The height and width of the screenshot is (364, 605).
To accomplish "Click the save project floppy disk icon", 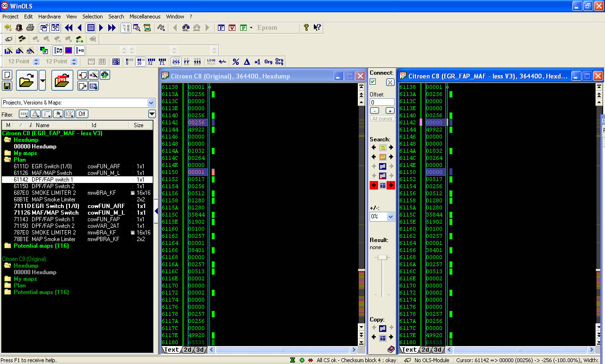I will point(7,86).
